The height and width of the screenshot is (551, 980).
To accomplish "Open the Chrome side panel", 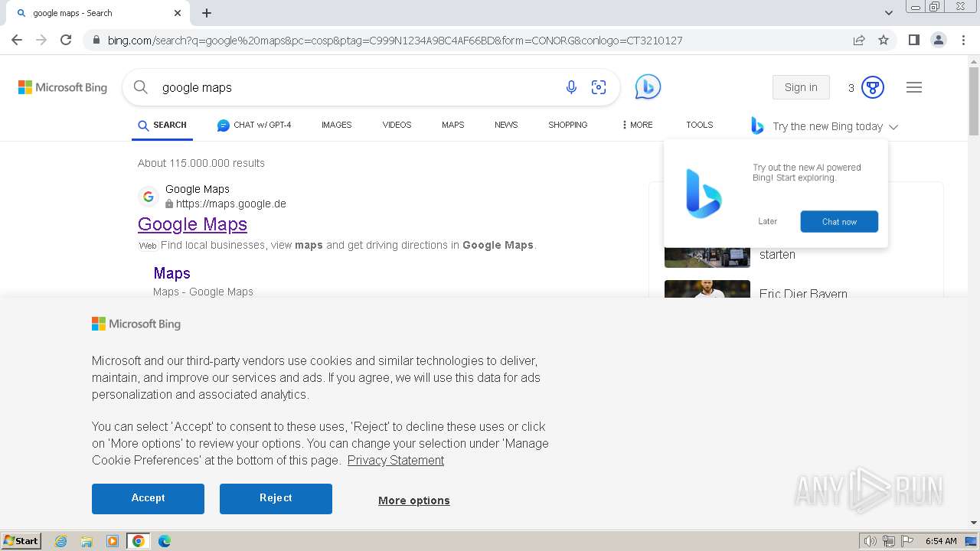I will pos(913,40).
